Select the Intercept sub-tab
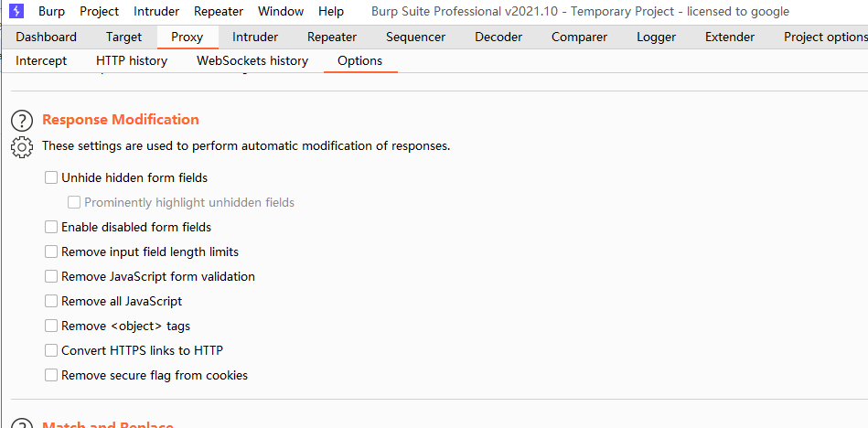Viewport: 868px width, 428px height. [41, 61]
